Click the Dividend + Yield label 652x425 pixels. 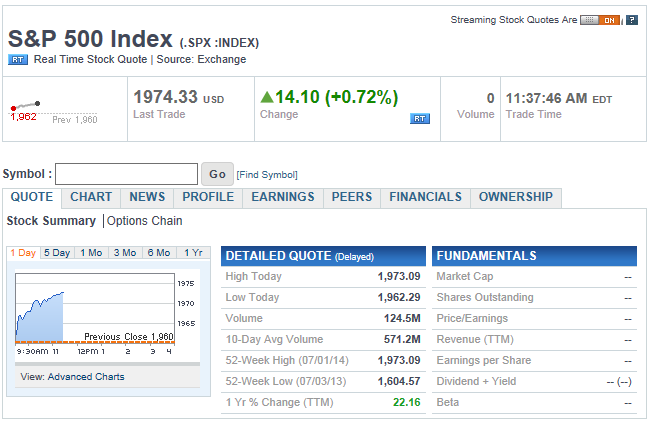coord(477,381)
